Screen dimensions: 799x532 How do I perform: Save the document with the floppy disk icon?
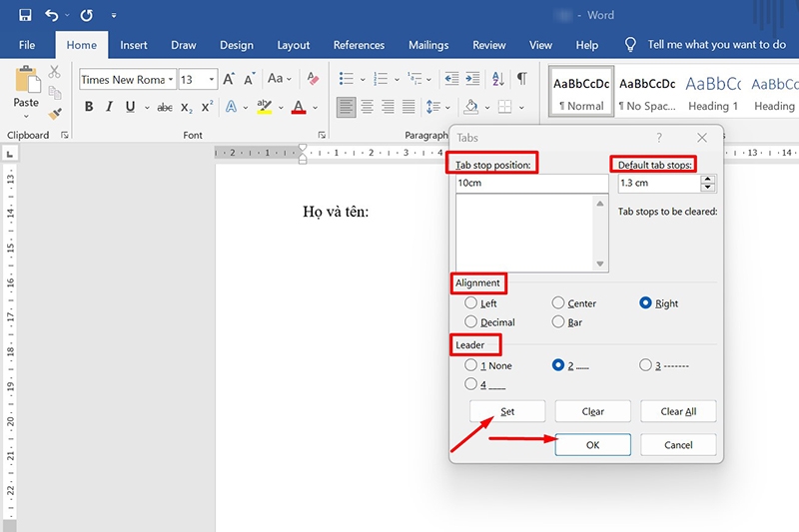pyautogui.click(x=25, y=15)
